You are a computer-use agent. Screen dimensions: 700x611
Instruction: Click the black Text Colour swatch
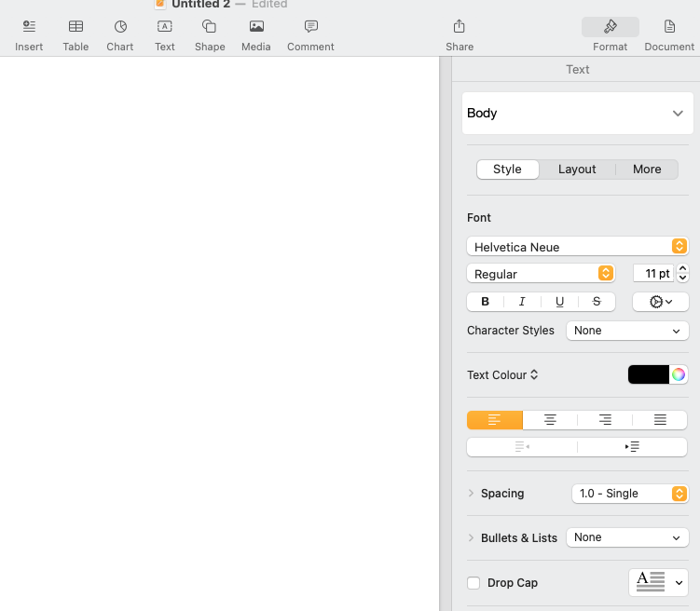click(x=648, y=374)
